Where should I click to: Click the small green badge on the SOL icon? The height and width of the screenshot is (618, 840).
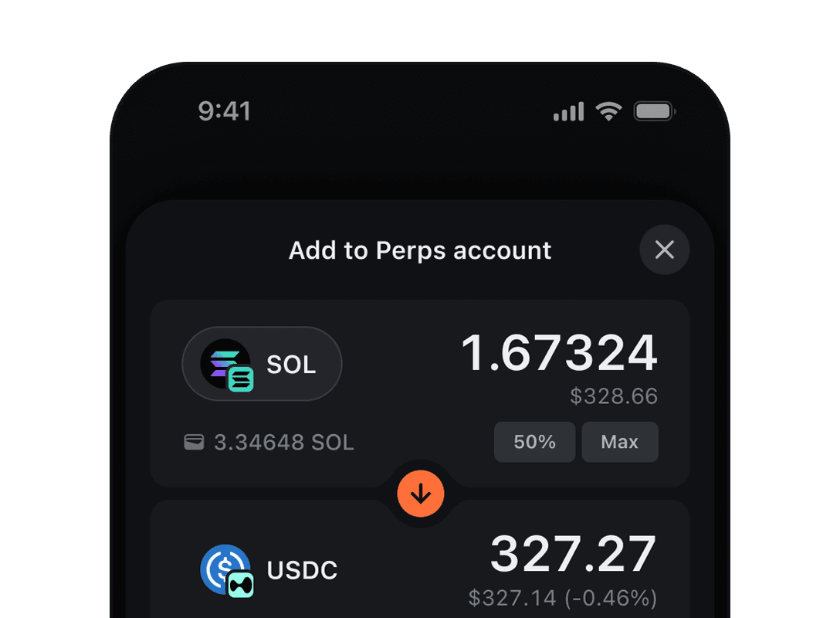(239, 380)
